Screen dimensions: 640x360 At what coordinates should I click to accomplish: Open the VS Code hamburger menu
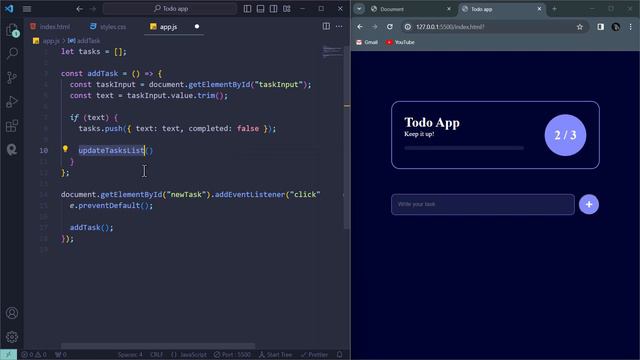[27, 9]
